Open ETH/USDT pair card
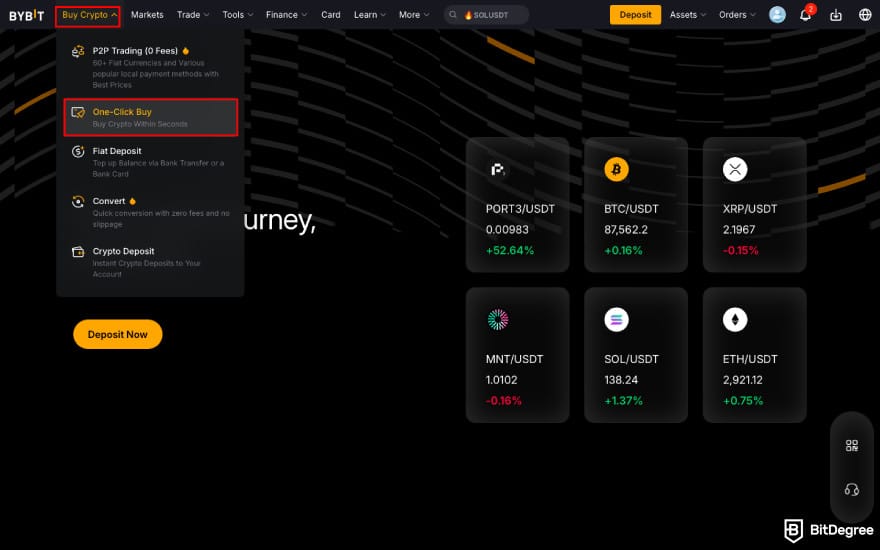 (754, 355)
